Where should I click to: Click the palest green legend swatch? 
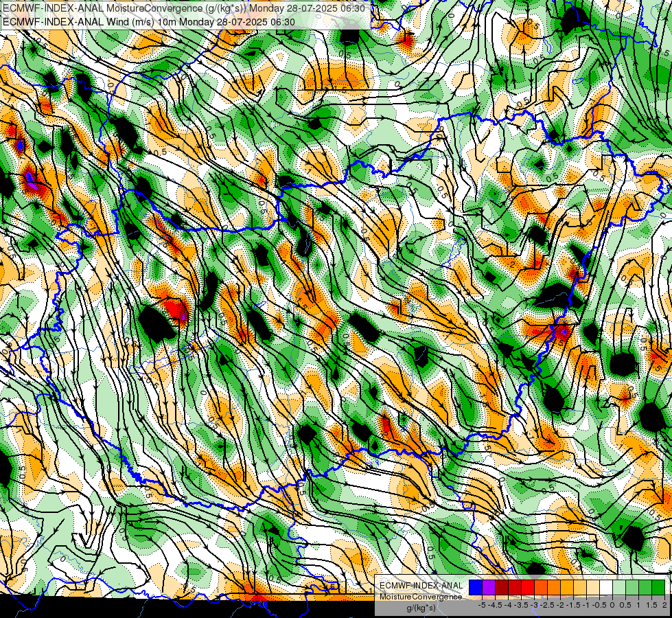pyautogui.click(x=619, y=588)
